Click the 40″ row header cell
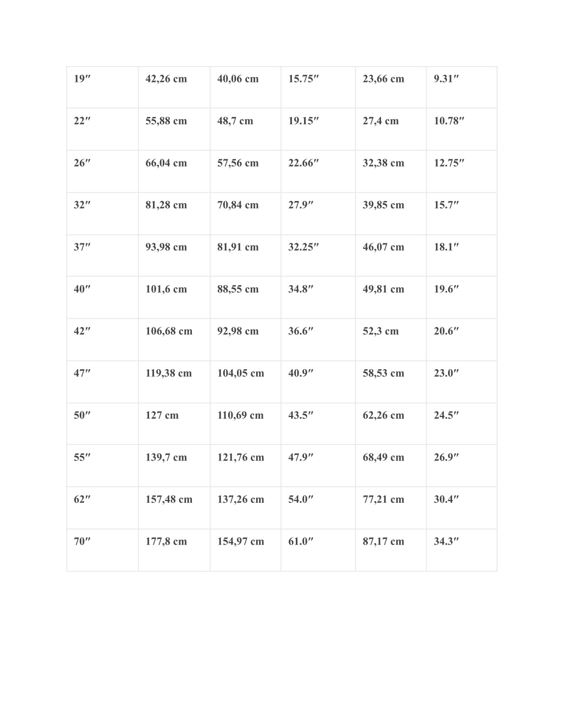563x728 pixels. (x=102, y=298)
